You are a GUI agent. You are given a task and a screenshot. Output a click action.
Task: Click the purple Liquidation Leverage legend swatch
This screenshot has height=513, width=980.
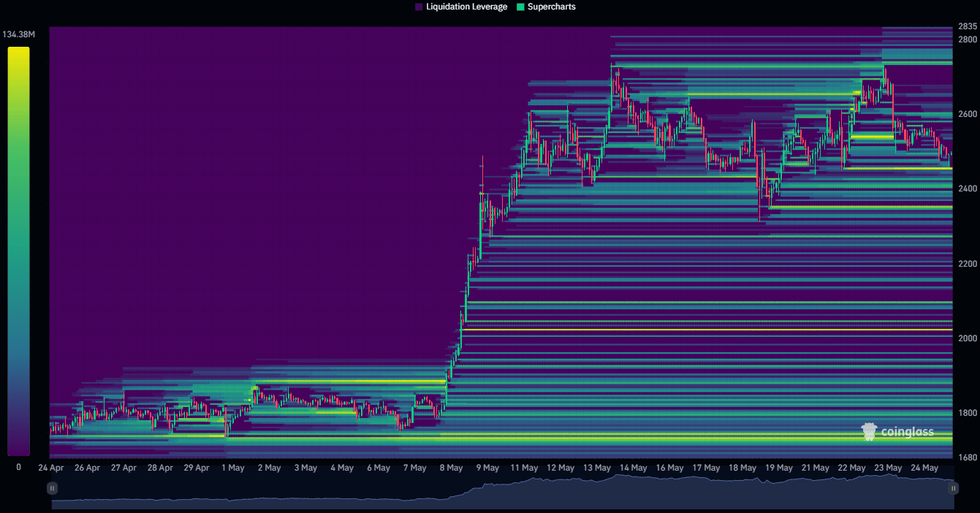(x=419, y=7)
